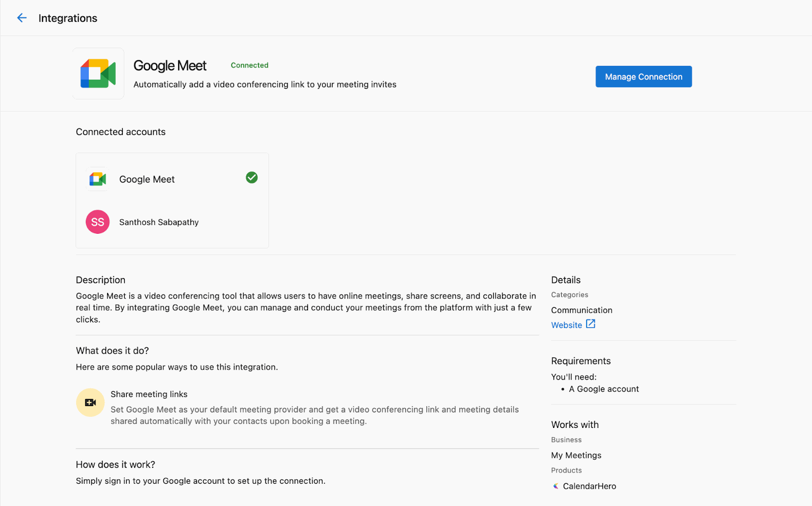Open the Website link
Image resolution: width=812 pixels, height=506 pixels.
coord(566,325)
